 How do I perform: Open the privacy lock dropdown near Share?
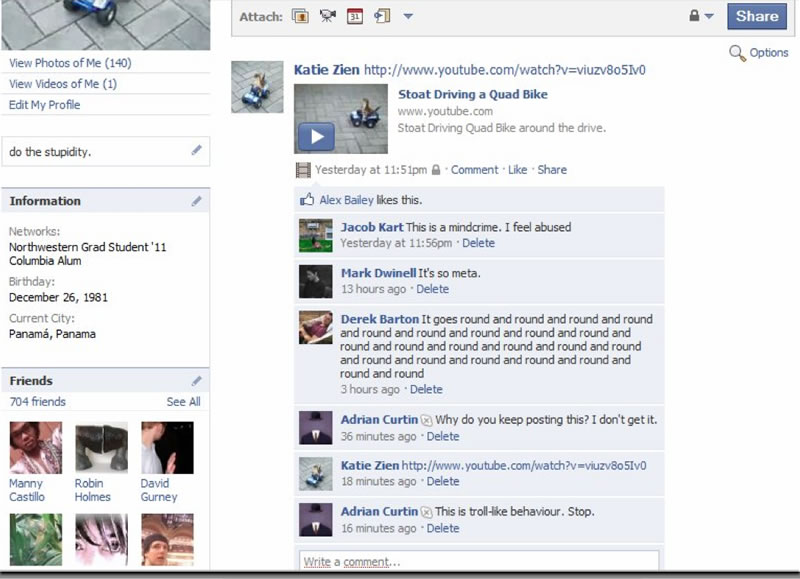(x=701, y=16)
